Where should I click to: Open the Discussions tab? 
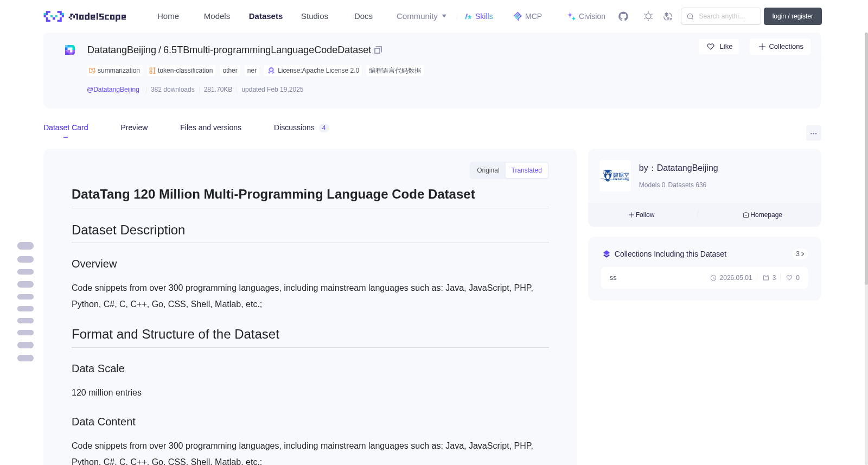[301, 128]
